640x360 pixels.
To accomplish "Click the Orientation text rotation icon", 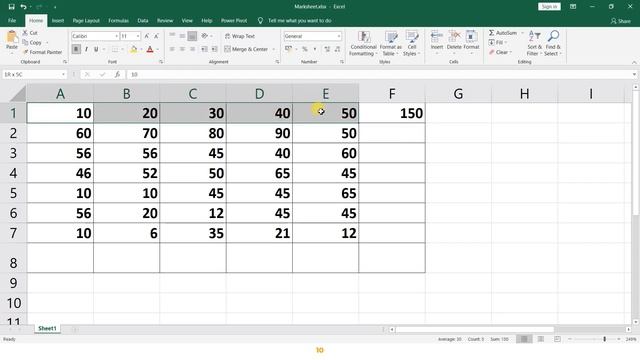I will tap(204, 36).
